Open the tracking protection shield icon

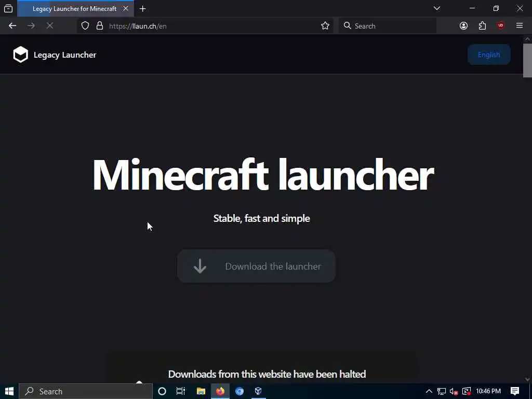[x=85, y=26]
